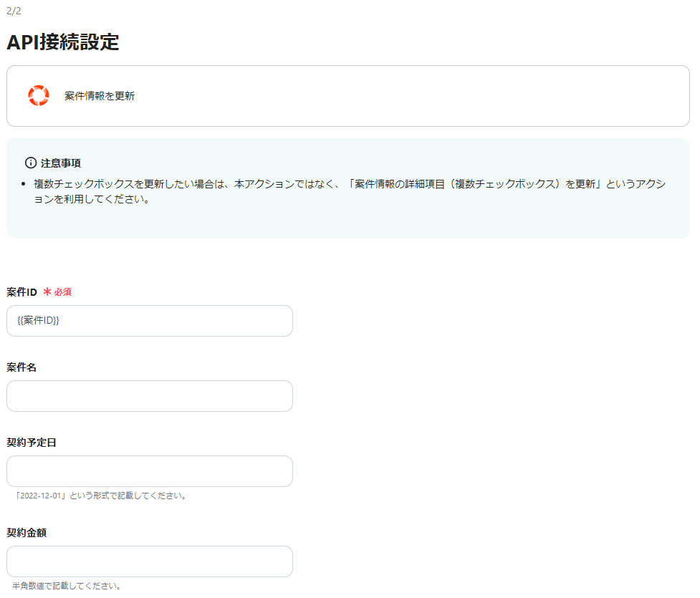
Task: Click inside the 契約金額 input field
Action: (149, 561)
